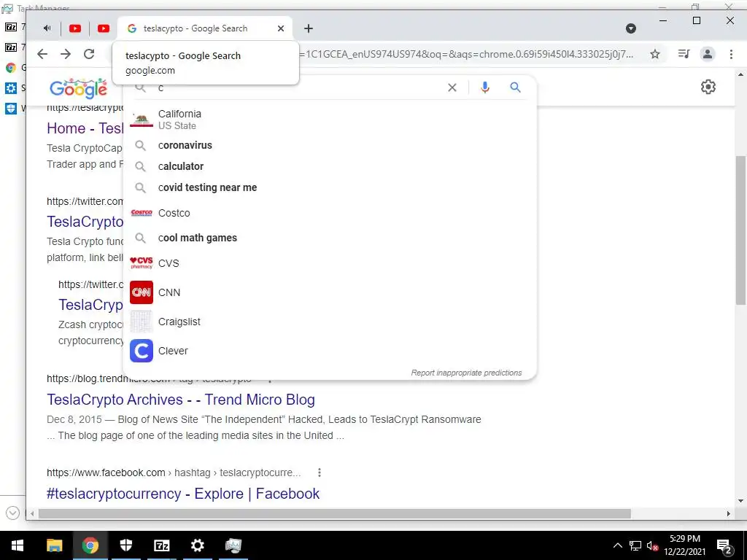Start voice search with the microphone

coord(485,87)
